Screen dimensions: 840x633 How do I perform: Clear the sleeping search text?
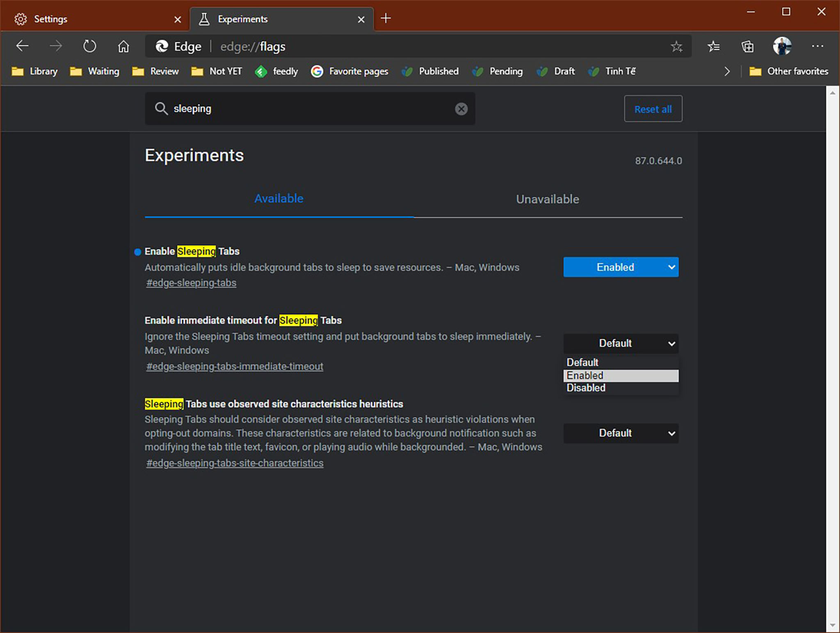(461, 109)
